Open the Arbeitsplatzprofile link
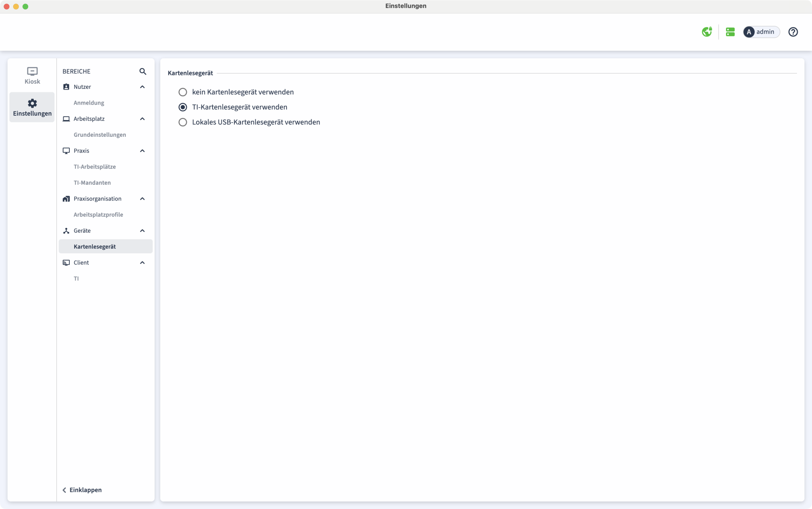The image size is (812, 509). point(98,214)
